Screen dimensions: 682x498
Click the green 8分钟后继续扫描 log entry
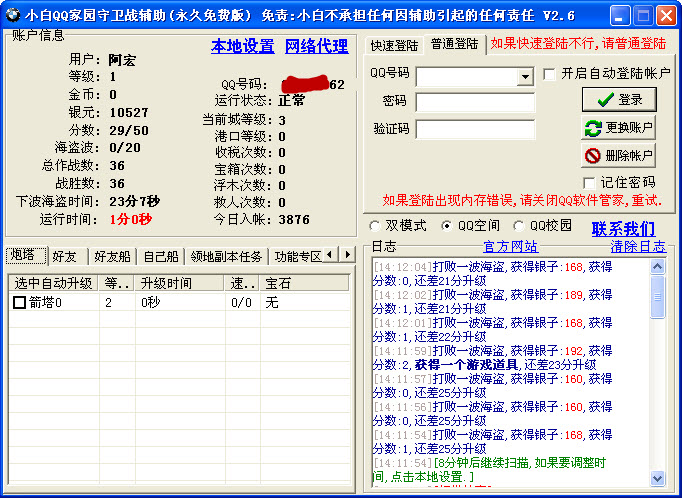tap(489, 470)
